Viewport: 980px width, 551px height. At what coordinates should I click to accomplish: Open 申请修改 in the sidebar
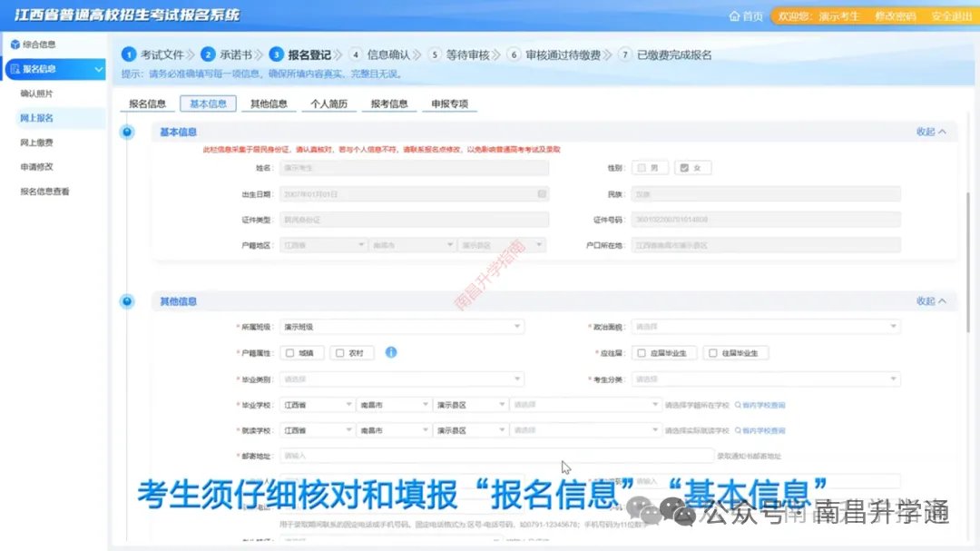point(37,167)
